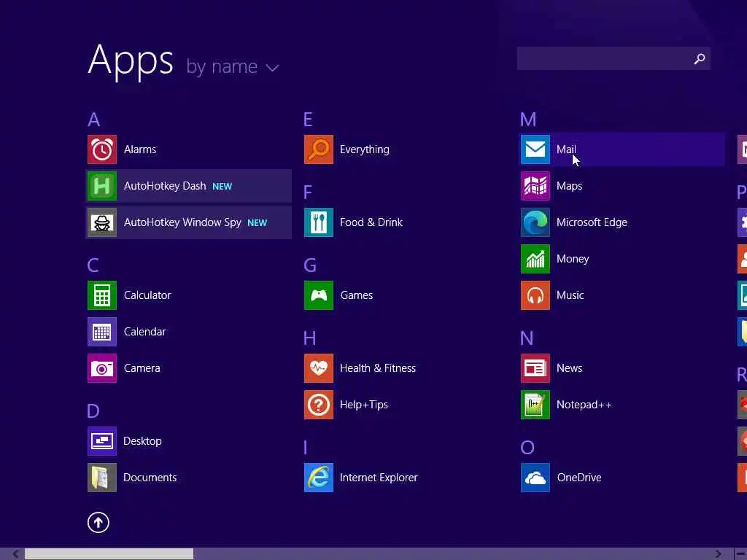The width and height of the screenshot is (747, 560).
Task: Open the Alarms app icon
Action: (x=102, y=149)
